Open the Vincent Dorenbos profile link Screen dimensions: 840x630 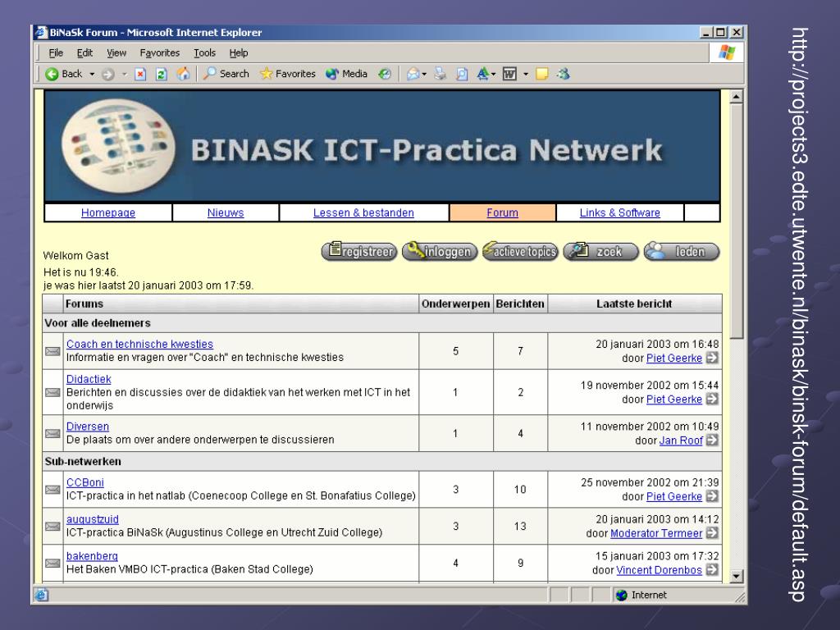pyautogui.click(x=659, y=570)
